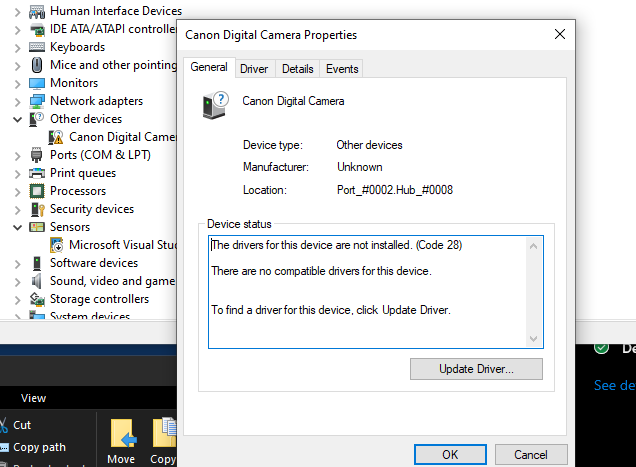Click the device status scrollbar down arrow
636x467 pixels.
[534, 339]
